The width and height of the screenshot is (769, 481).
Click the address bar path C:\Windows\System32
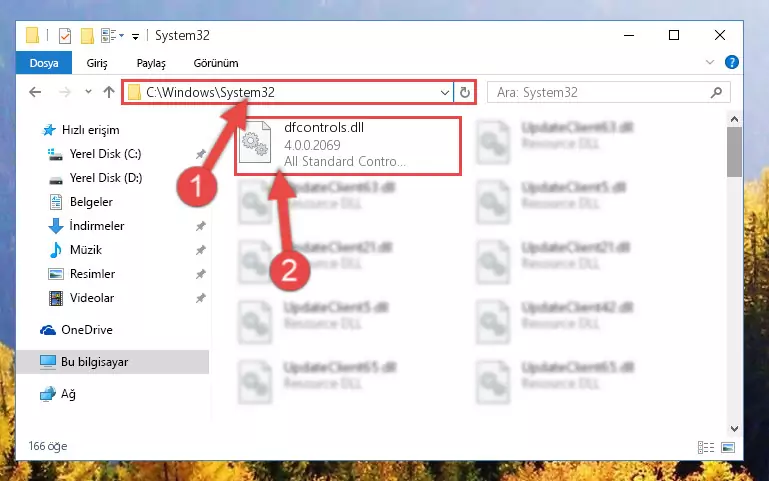pos(210,92)
